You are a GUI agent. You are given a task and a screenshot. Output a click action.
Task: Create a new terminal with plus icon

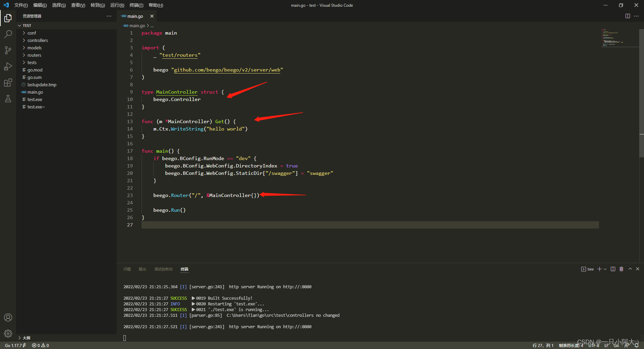point(599,269)
